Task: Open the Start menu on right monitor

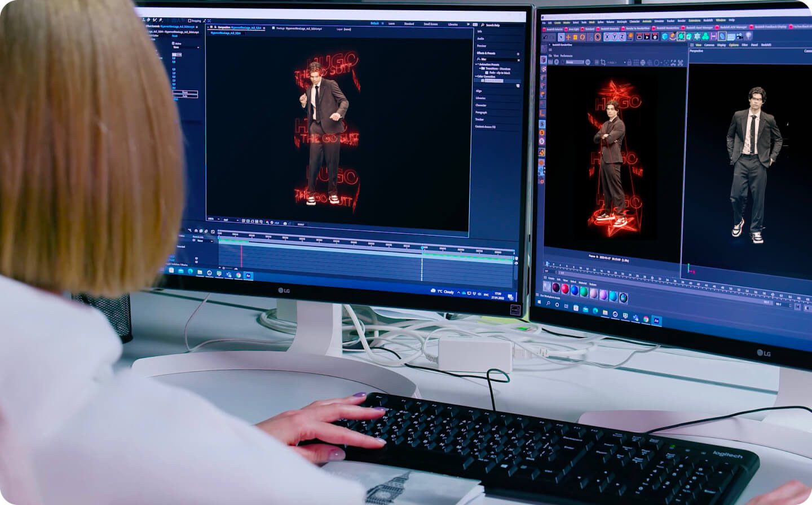Action: click(540, 303)
